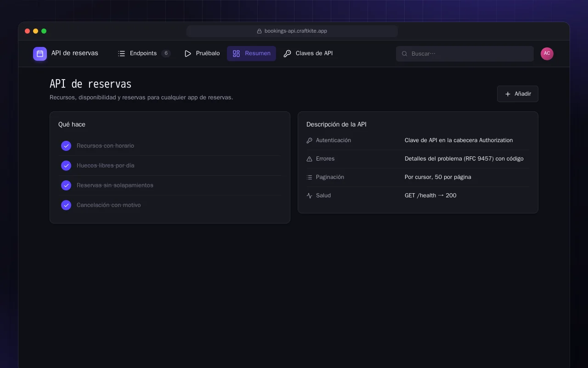This screenshot has width=588, height=368.
Task: Switch to the Pruébalo tab
Action: click(202, 53)
